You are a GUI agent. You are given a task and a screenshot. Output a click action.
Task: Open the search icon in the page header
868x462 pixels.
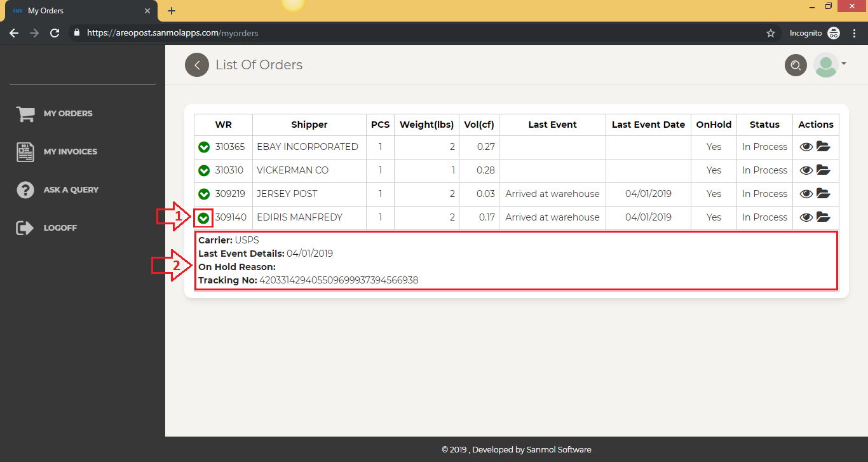point(796,65)
